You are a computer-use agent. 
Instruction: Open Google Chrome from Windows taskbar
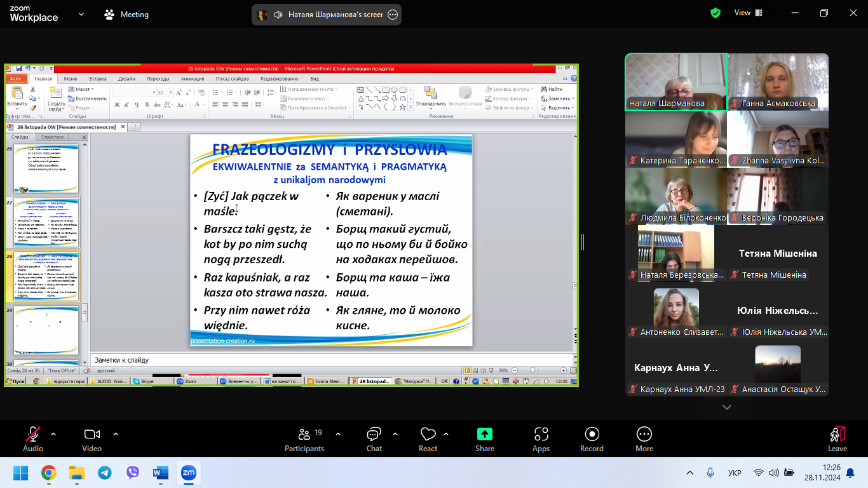49,473
